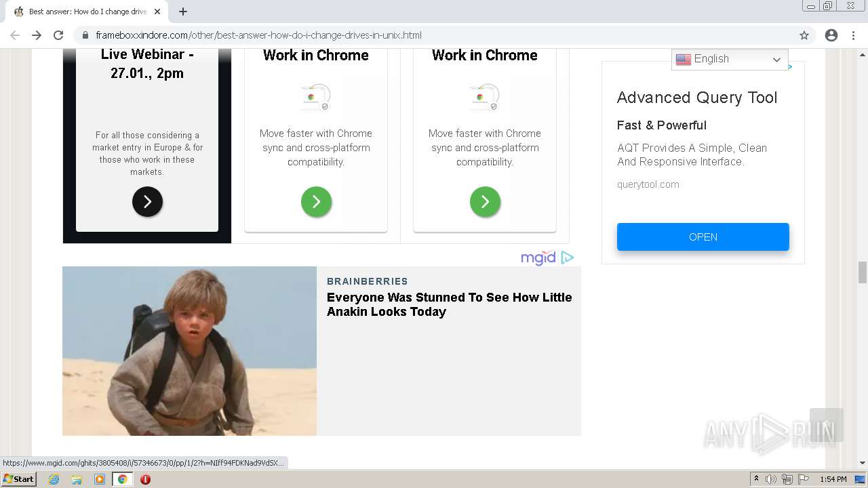Open the little Anakin photo thumbnail
The width and height of the screenshot is (868, 488).
pyautogui.click(x=189, y=350)
